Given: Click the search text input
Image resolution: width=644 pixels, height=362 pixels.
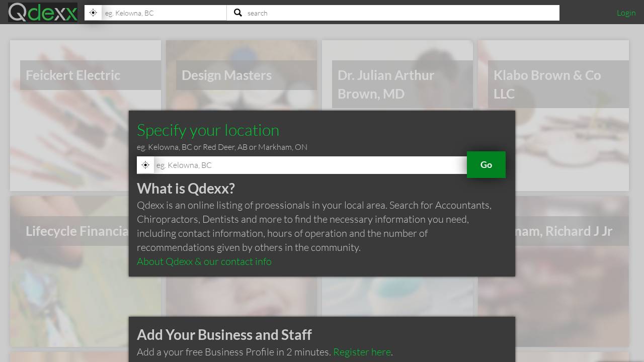Looking at the screenshot, I should click(x=352, y=13).
